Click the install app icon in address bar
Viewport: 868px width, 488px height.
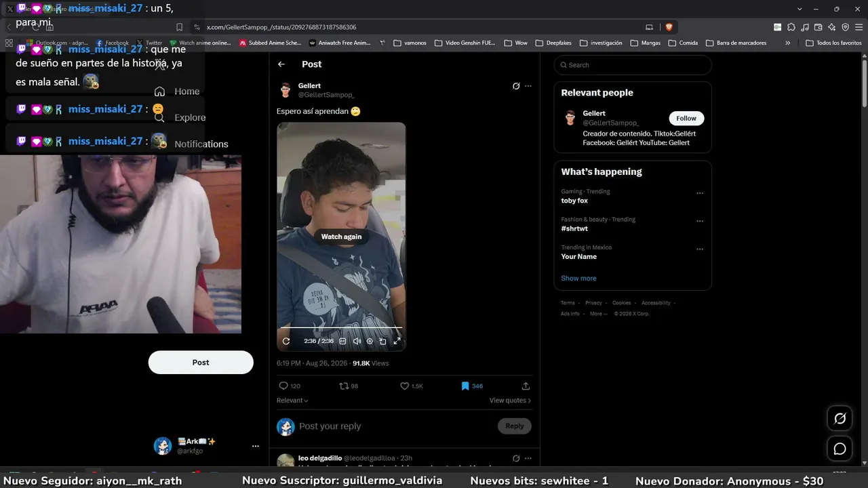coord(649,27)
